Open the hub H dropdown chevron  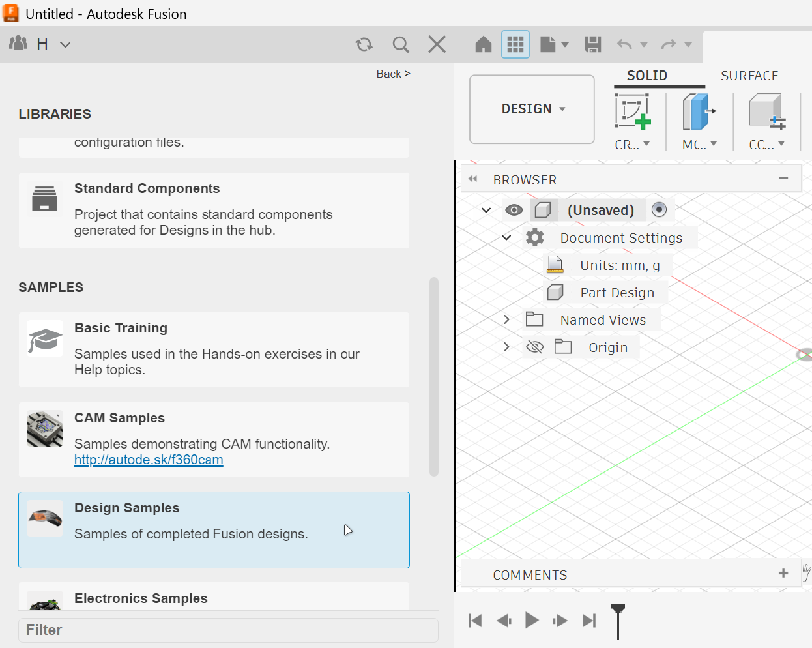(x=65, y=44)
